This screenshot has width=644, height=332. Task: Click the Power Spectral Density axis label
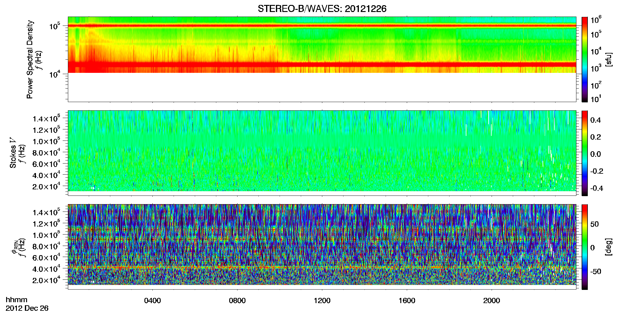(x=30, y=59)
